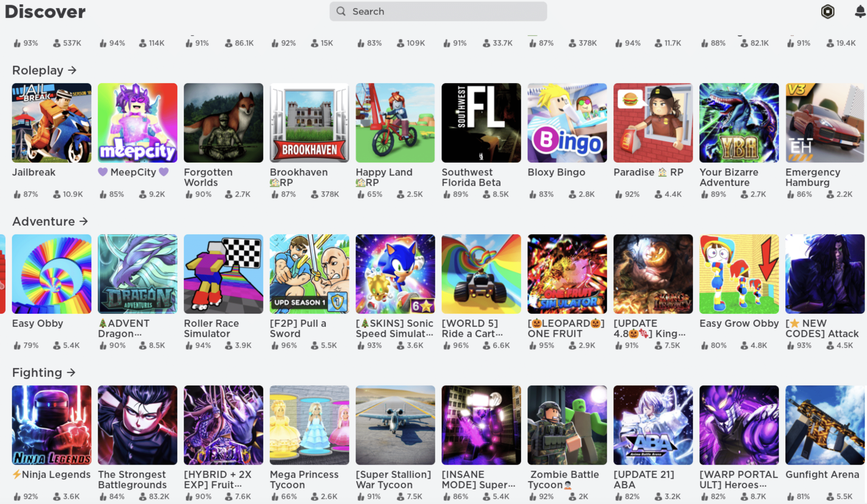This screenshot has width=867, height=504.
Task: Open the Emergency Hamburg thumbnail
Action: pos(825,123)
